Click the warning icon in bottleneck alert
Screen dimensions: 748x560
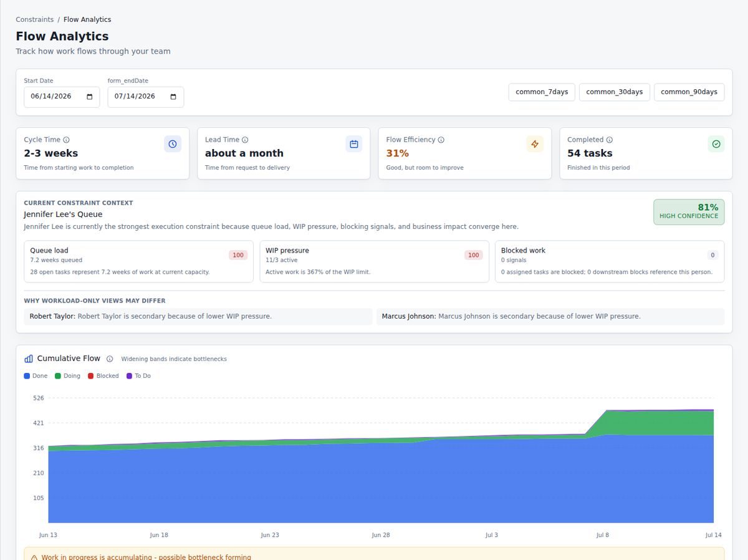tap(34, 557)
